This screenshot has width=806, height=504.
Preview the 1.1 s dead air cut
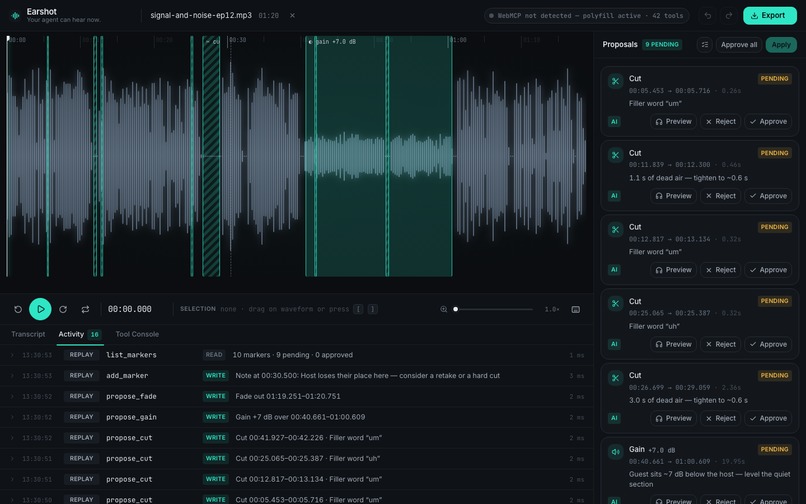(673, 196)
